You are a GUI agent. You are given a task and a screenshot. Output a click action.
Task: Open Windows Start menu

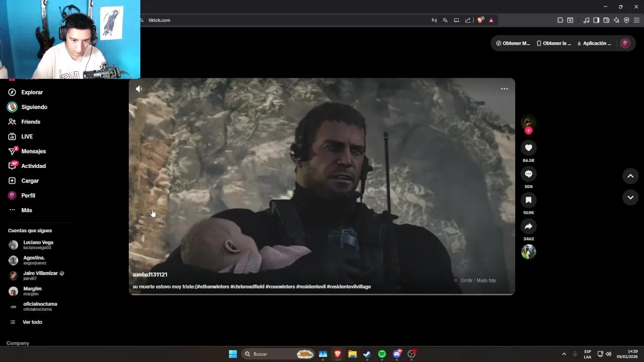pos(232,354)
